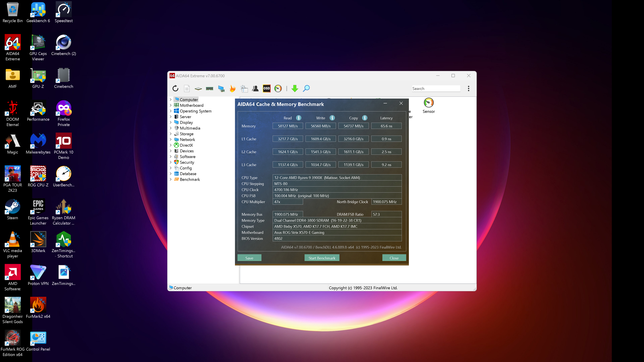Viewport: 644px width, 362px height.
Task: Open the SensorPanel gauge toolbar icon
Action: pyautogui.click(x=278, y=88)
